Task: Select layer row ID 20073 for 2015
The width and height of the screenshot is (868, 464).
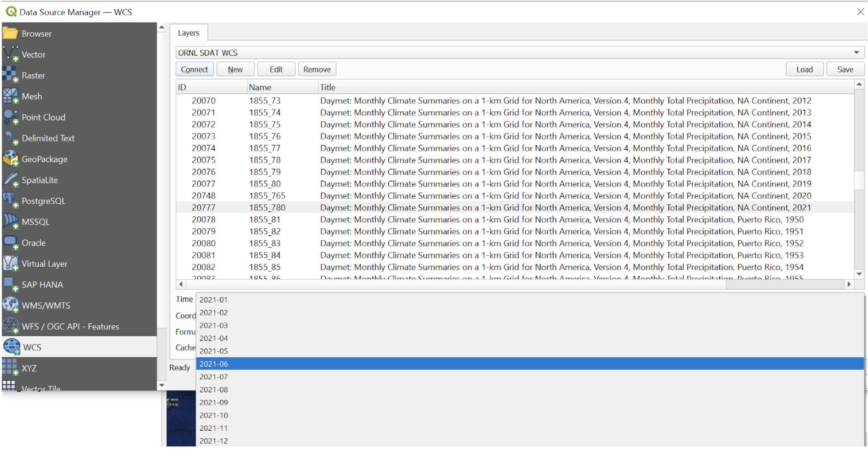Action: (x=515, y=136)
